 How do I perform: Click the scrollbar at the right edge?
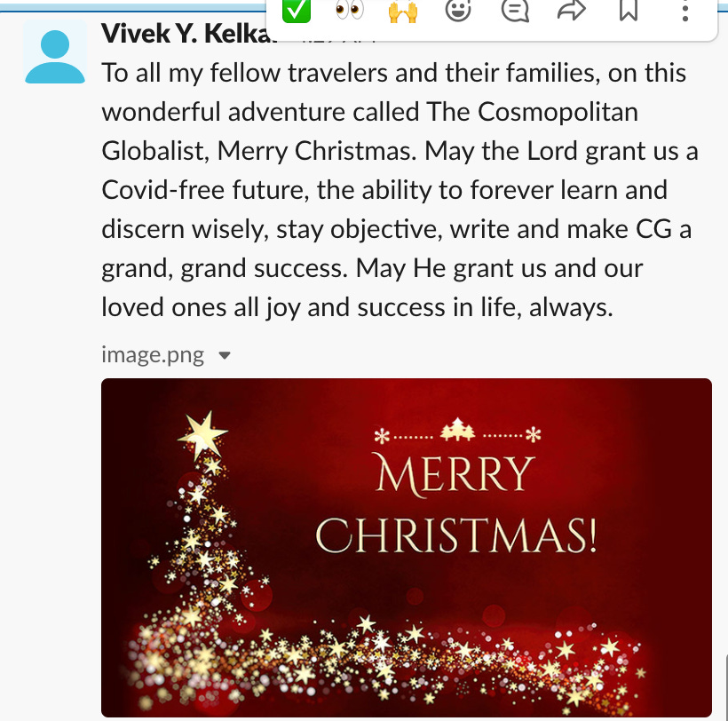point(725,687)
